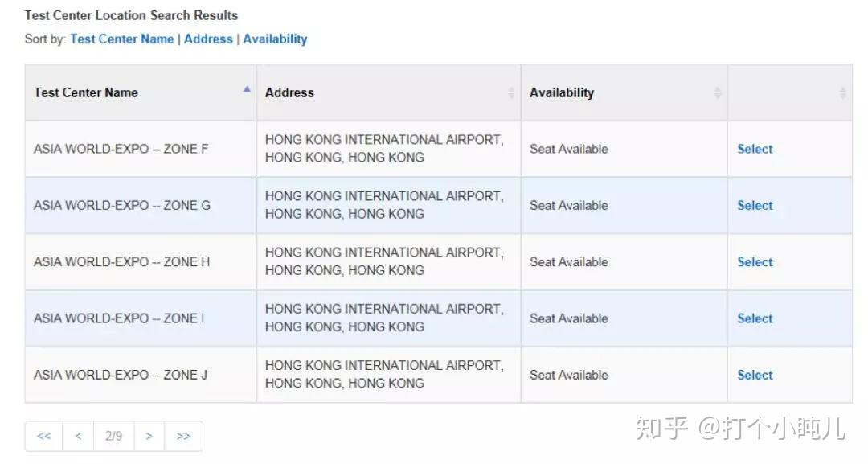Select ASIA WORLD-EXPO -- ZONE I test center

[754, 318]
